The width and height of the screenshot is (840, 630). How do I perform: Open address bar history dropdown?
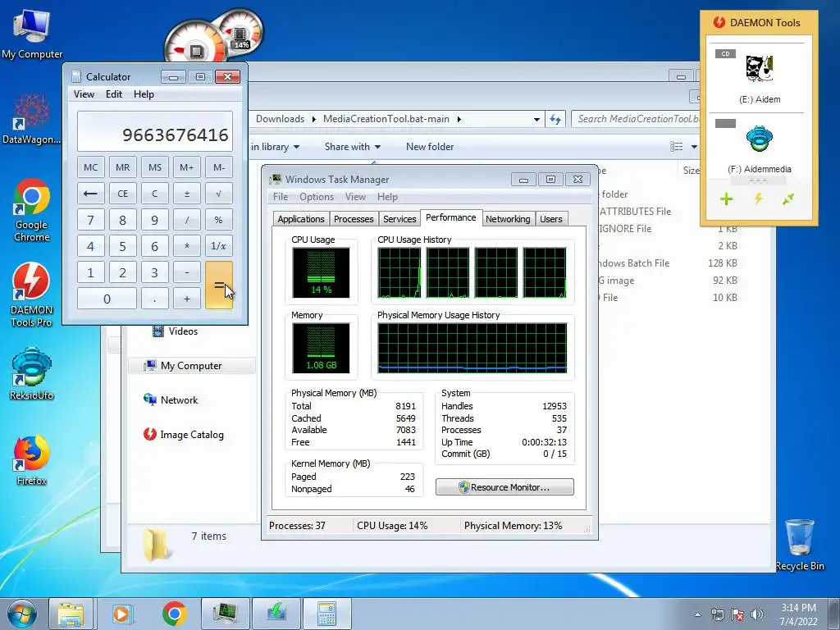(x=536, y=120)
